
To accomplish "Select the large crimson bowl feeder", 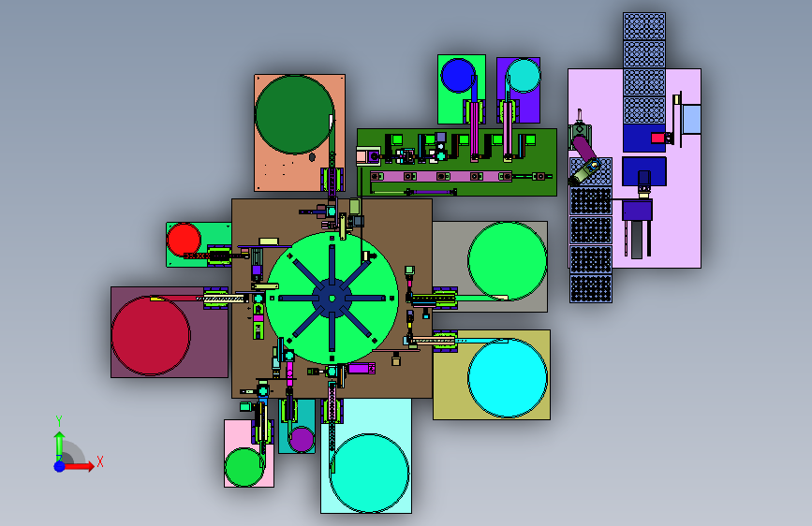I will (x=151, y=335).
